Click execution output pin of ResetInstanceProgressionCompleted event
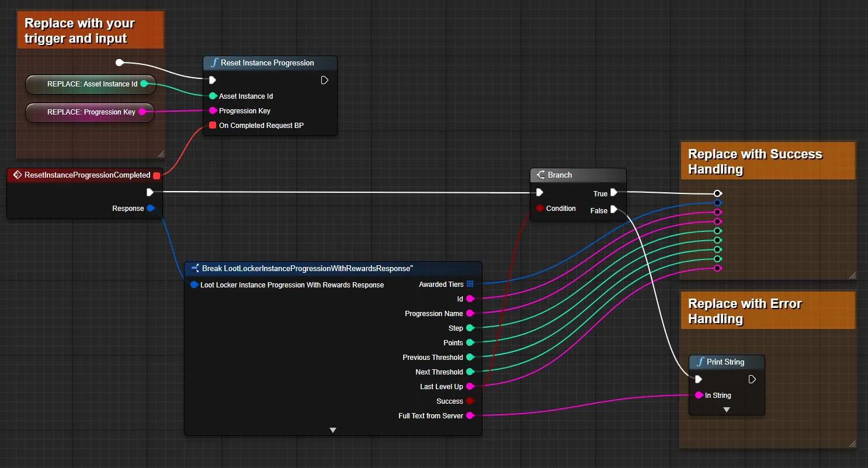 coord(150,192)
